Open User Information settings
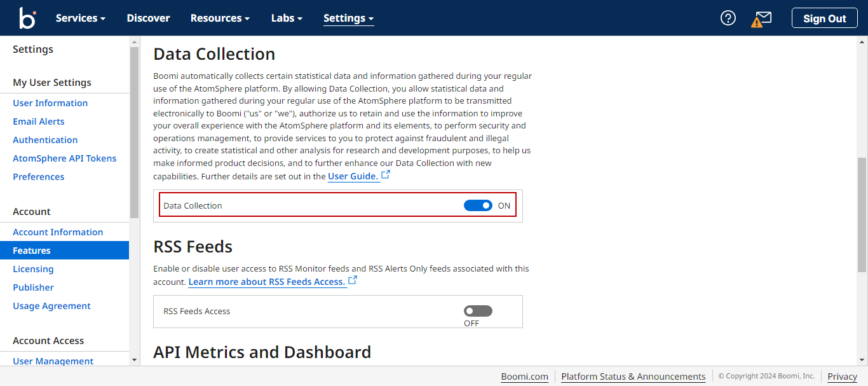Viewport: 868px width, 386px height. [x=50, y=103]
